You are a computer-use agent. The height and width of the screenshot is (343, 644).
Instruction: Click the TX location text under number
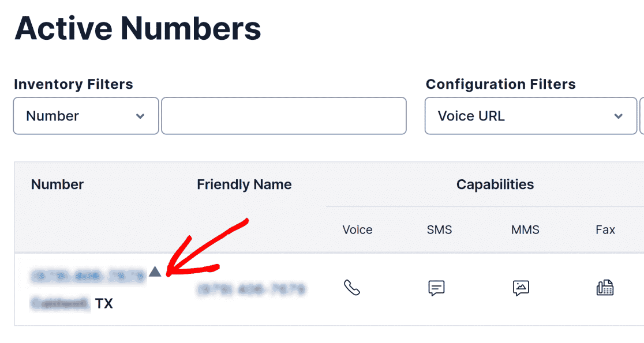pos(104,304)
